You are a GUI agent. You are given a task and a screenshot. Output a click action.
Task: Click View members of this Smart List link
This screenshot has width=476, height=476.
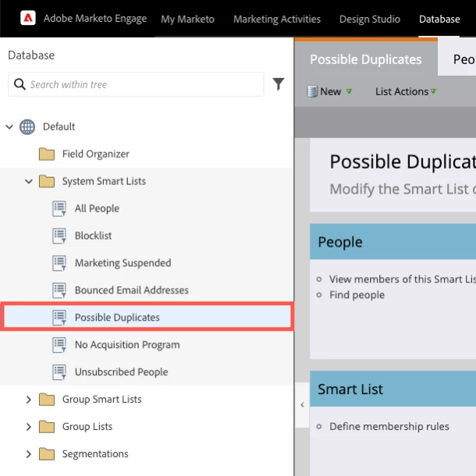pyautogui.click(x=403, y=279)
